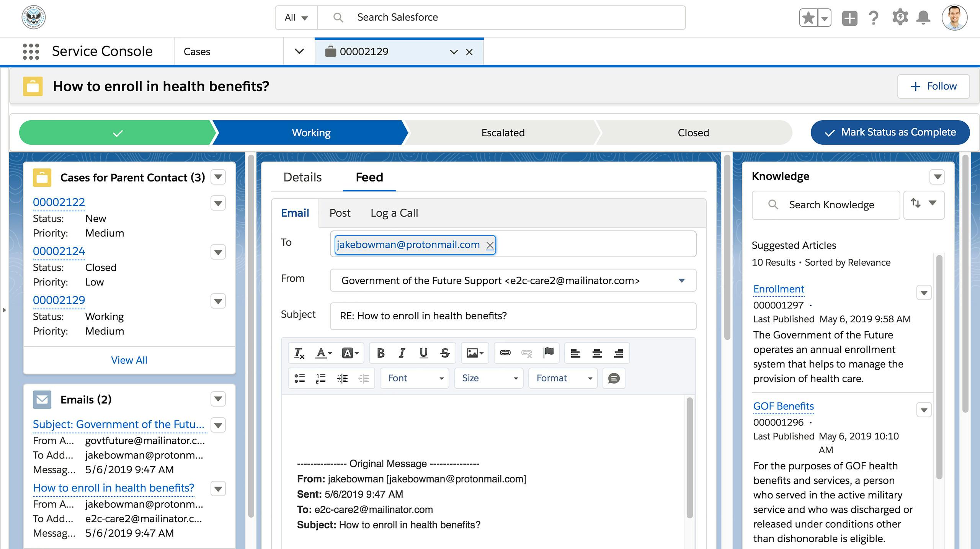
Task: Toggle underline formatting
Action: click(x=423, y=353)
